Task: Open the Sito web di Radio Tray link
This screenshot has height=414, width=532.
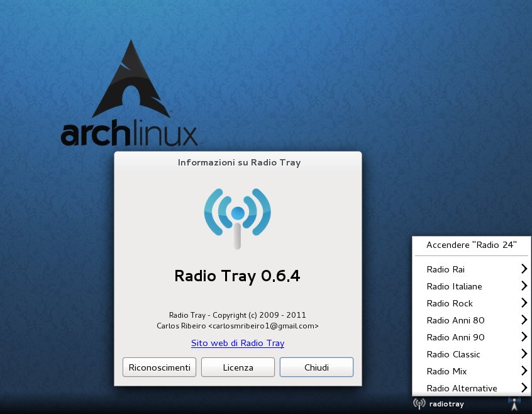Action: tap(238, 343)
